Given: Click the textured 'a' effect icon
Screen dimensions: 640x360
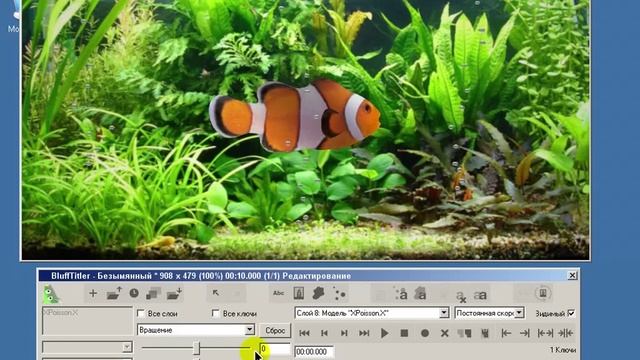Looking at the screenshot, I should (420, 293).
